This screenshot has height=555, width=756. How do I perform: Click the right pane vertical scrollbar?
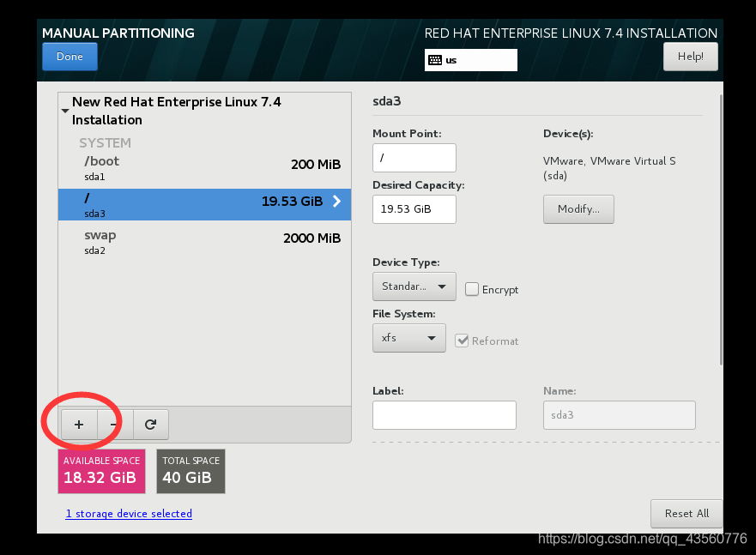pos(721,230)
